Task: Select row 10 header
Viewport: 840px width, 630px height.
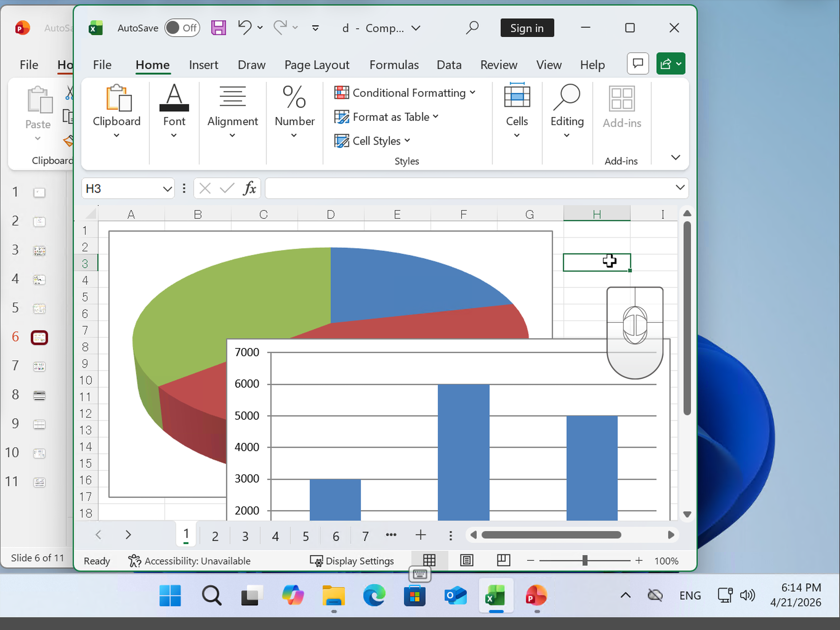Action: 86,380
